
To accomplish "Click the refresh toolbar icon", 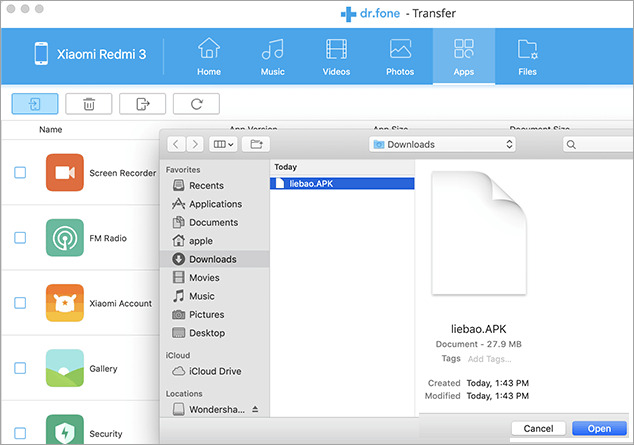I will (x=196, y=104).
